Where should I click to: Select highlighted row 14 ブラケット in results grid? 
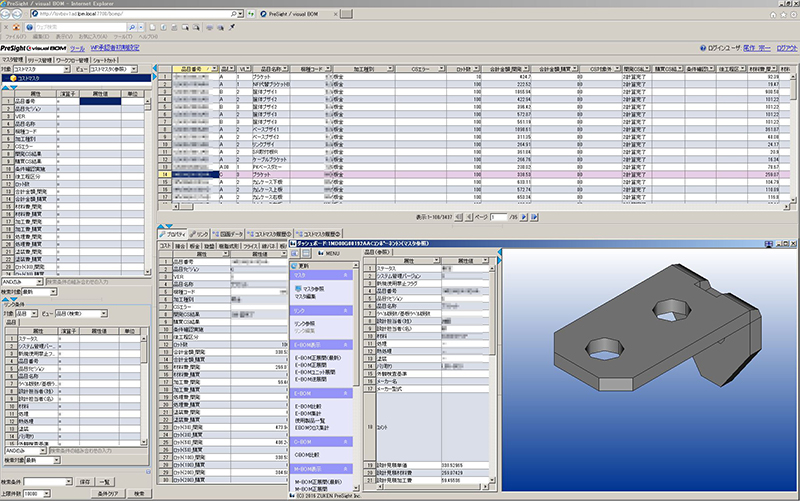click(x=474, y=174)
